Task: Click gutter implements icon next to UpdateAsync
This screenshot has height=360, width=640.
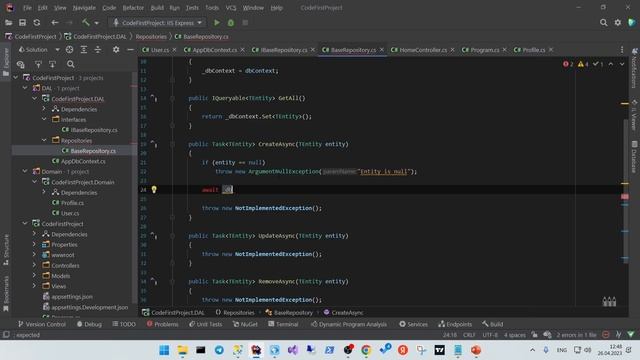Action: (153, 236)
